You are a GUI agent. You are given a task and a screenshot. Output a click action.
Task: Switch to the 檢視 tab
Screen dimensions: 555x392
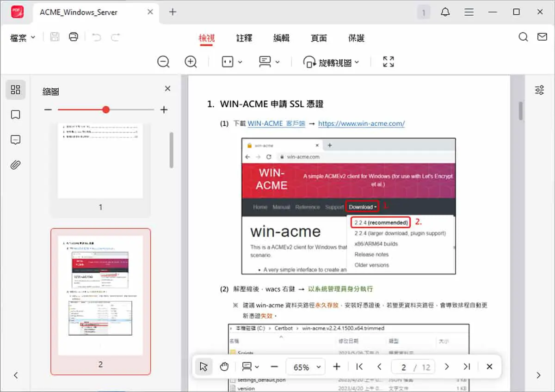tap(206, 38)
